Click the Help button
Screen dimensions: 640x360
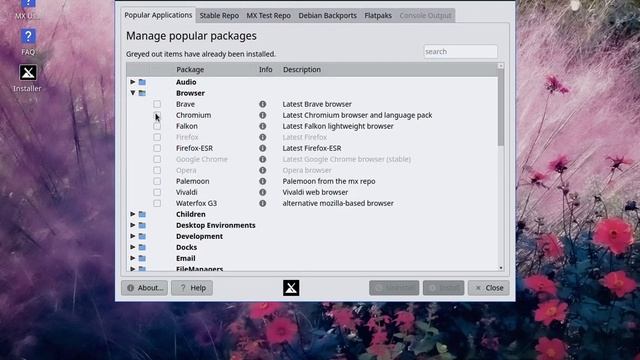[x=192, y=288]
